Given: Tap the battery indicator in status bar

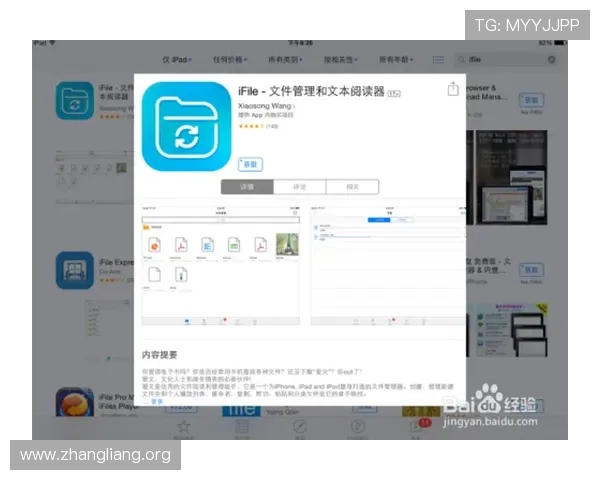Looking at the screenshot, I should pos(560,43).
